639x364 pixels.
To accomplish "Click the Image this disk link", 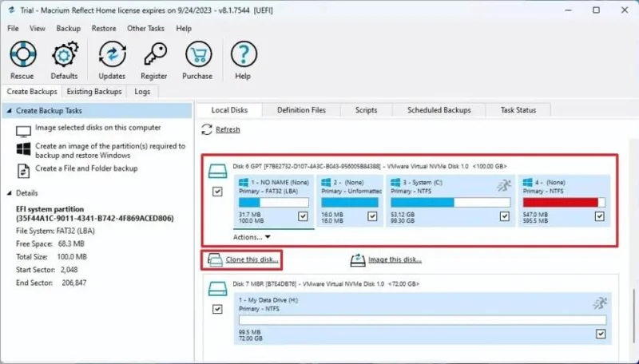I will pyautogui.click(x=395, y=259).
